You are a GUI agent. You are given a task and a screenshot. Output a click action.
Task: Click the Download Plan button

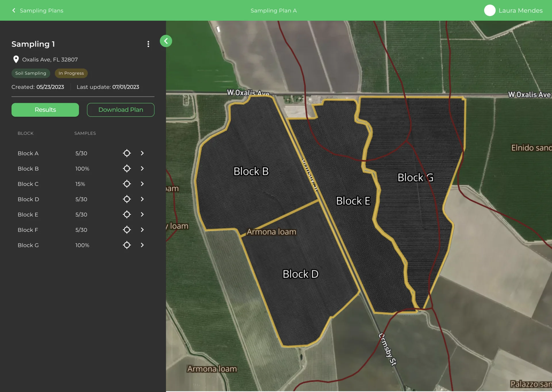click(121, 110)
